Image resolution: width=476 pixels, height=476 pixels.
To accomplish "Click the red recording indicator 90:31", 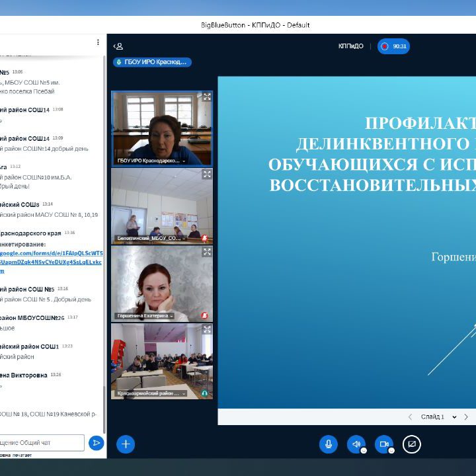I will click(x=393, y=46).
